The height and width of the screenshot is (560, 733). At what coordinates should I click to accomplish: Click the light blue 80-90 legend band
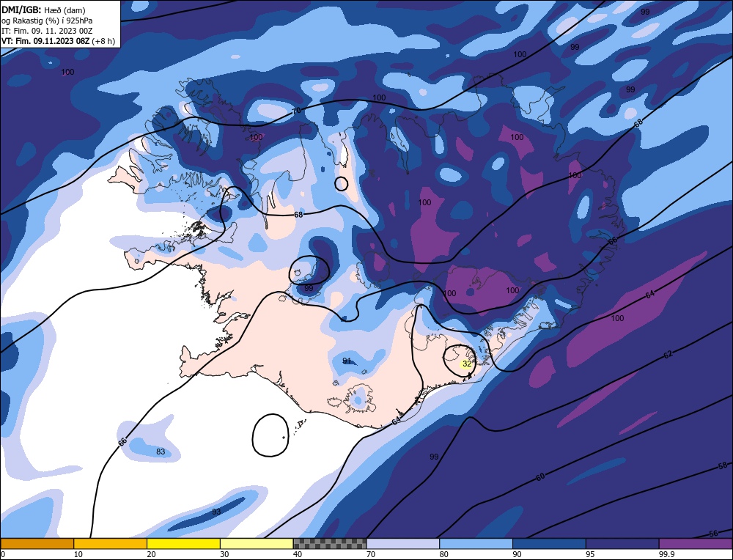pyautogui.click(x=476, y=543)
